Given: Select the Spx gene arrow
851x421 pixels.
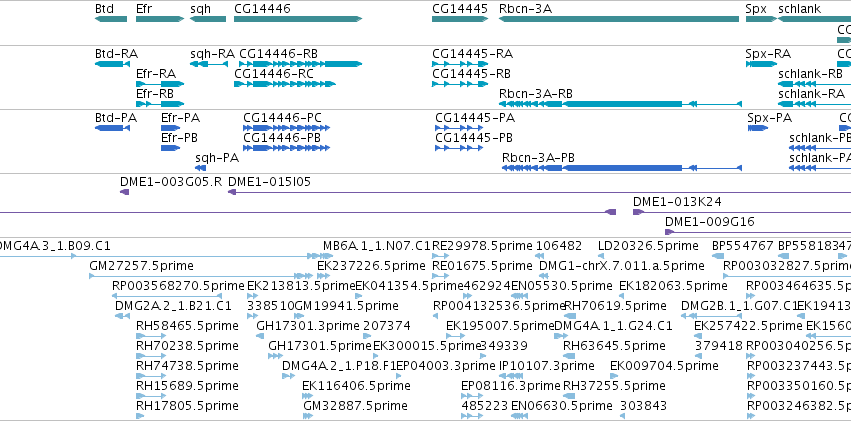Looking at the screenshot, I should (x=761, y=19).
